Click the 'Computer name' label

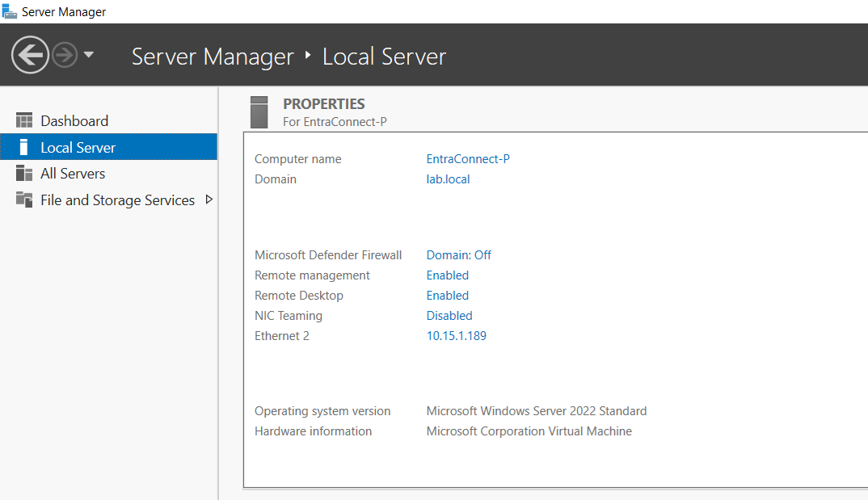point(298,159)
